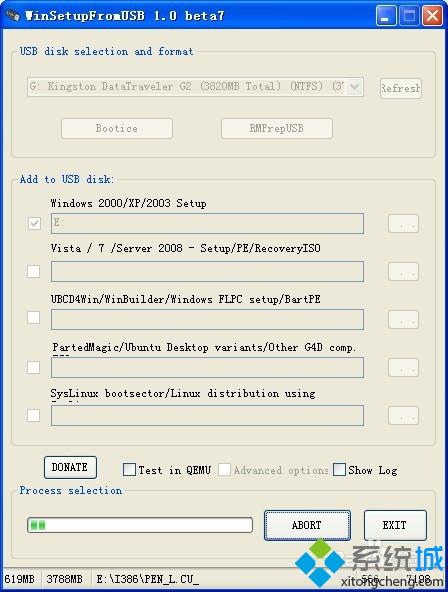This screenshot has height=592, width=448.
Task: Open browse button for UBCD4Win/WinBuilder source
Action: point(403,320)
